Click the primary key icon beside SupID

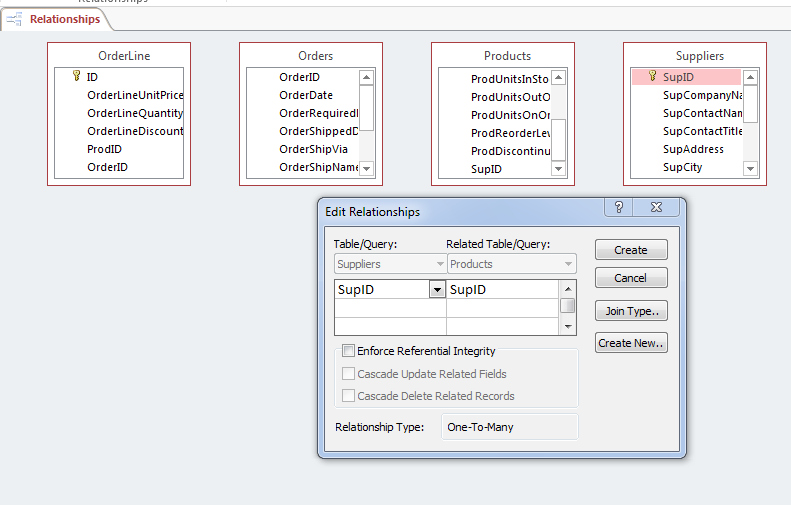652,76
